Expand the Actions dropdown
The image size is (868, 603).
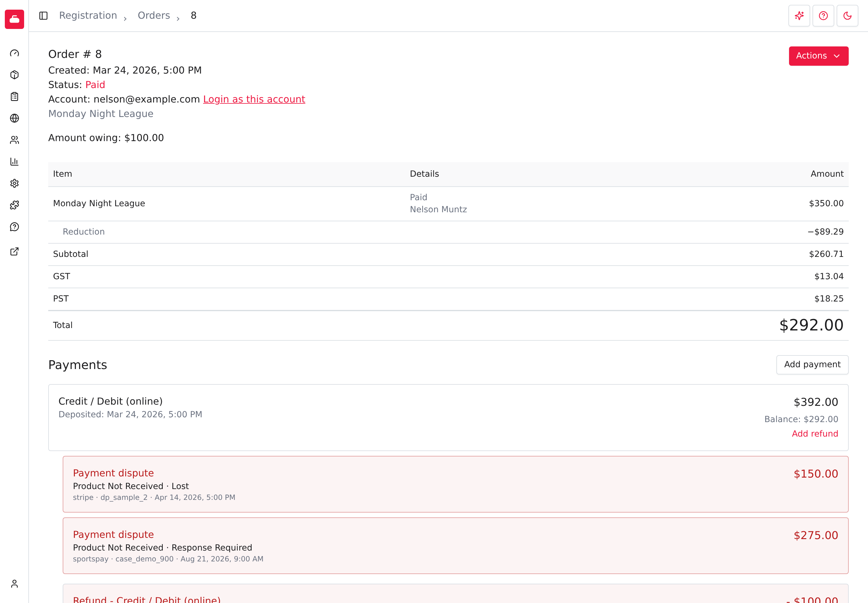pyautogui.click(x=819, y=56)
